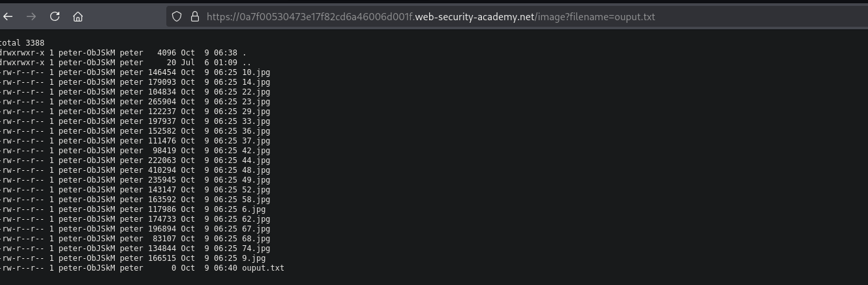This screenshot has width=868, height=285.
Task: Click the 33.jpg filename
Action: [x=256, y=121]
